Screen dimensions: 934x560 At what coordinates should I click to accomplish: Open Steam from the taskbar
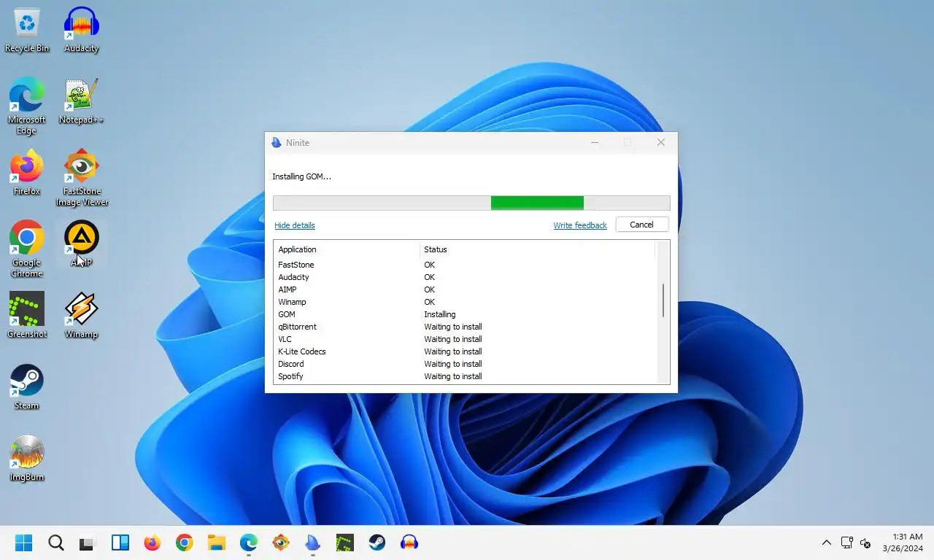[x=377, y=542]
